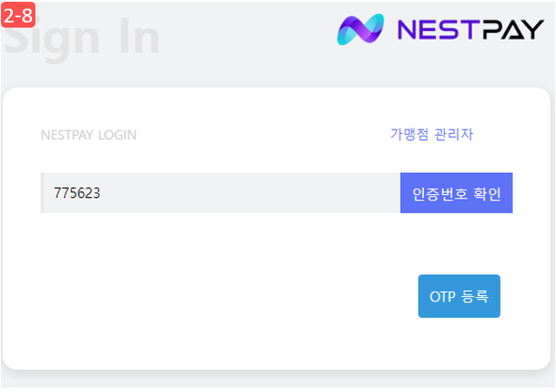Click the entered code 775623
556x392 pixels.
tap(77, 193)
